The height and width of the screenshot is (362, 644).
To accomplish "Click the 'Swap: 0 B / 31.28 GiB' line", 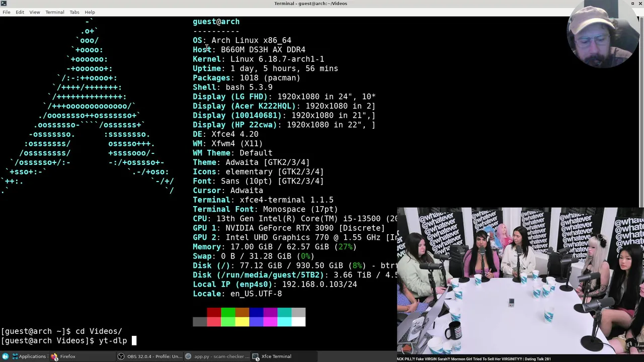I will [254, 256].
